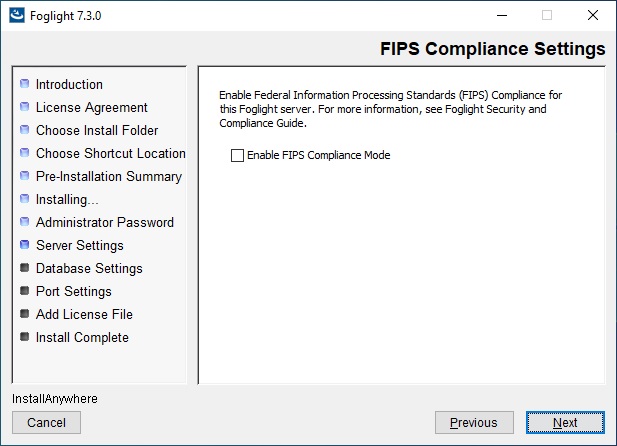Viewport: 617px width, 446px height.
Task: Click the Enable FIPS Compliance Mode label
Action: (318, 155)
